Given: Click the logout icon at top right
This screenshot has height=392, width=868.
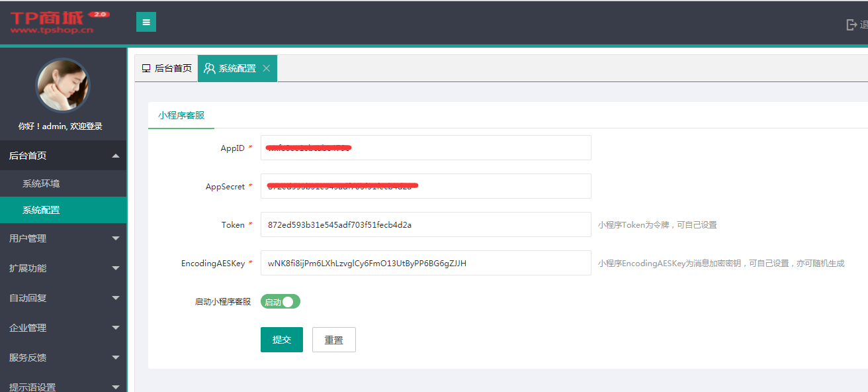Looking at the screenshot, I should pyautogui.click(x=851, y=24).
